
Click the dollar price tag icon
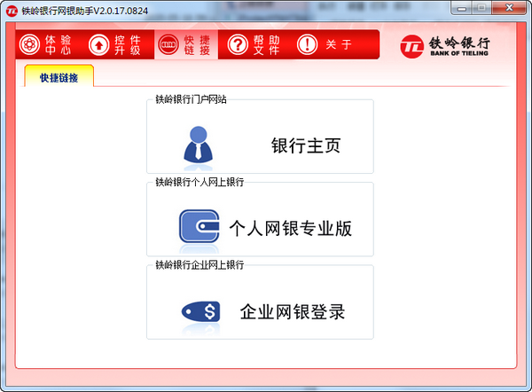(200, 311)
